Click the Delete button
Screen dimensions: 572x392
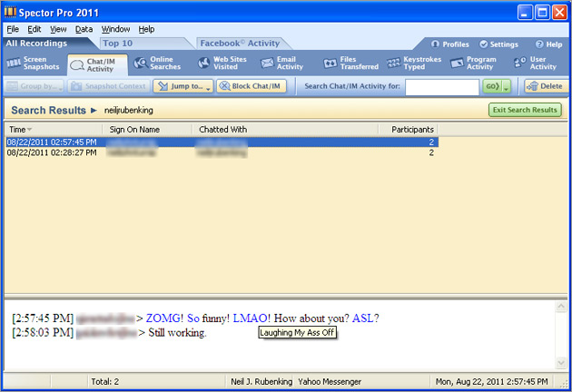coord(545,86)
